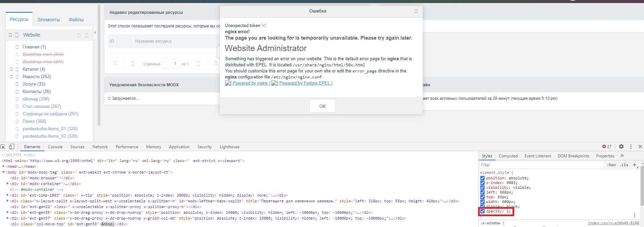Expand the modx-container div node
The width and height of the screenshot is (644, 227).
coord(7,184)
